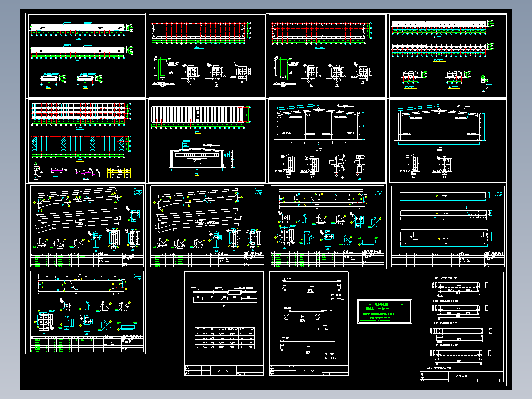Click the dimension table in the portrait sheet
The height and width of the screenshot is (399, 532).
(225, 338)
